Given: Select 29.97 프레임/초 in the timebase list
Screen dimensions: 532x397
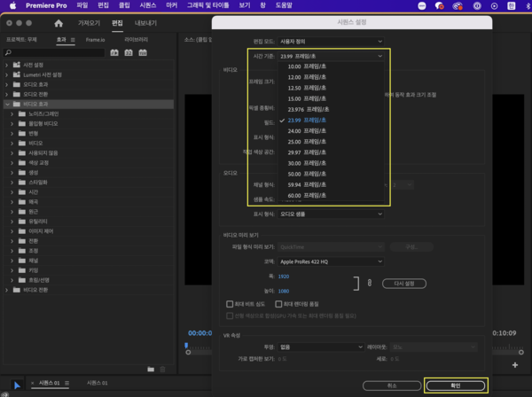Looking at the screenshot, I should (x=307, y=152).
